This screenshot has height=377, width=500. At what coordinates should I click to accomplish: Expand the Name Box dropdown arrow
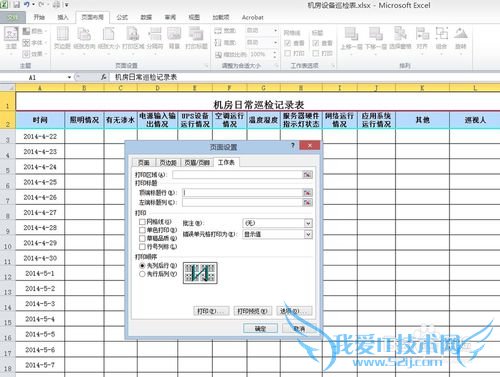[x=69, y=77]
